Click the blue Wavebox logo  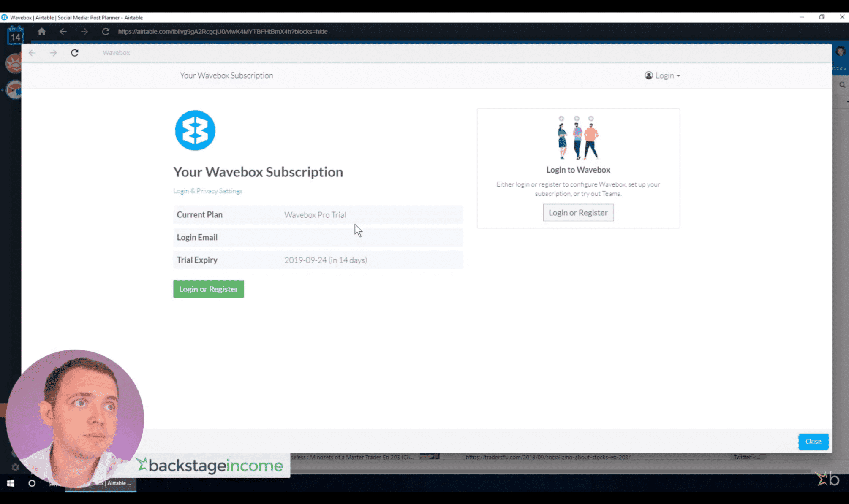[195, 130]
